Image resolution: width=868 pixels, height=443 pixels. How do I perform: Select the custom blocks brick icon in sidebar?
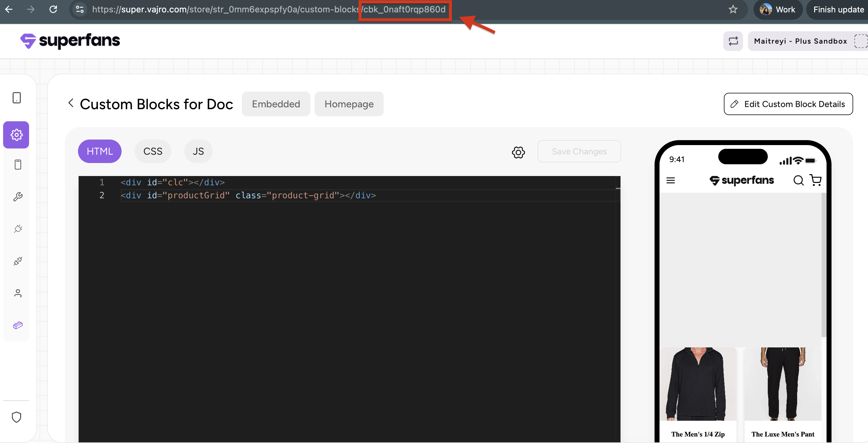(x=18, y=325)
